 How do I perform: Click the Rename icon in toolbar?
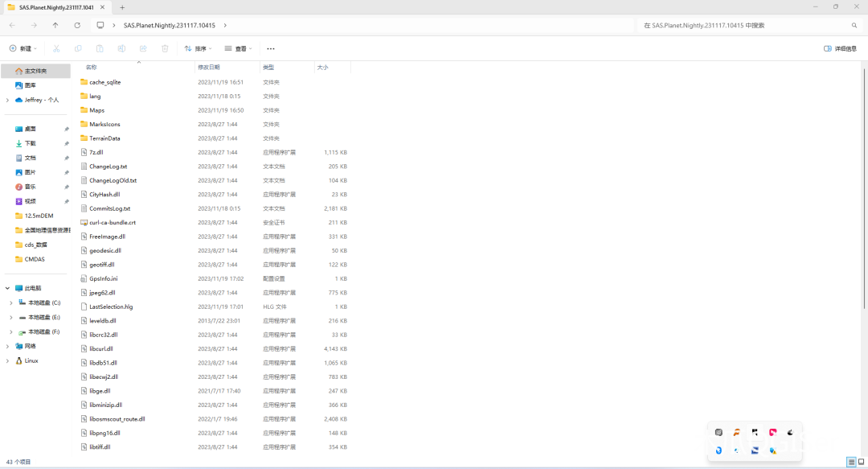click(121, 49)
